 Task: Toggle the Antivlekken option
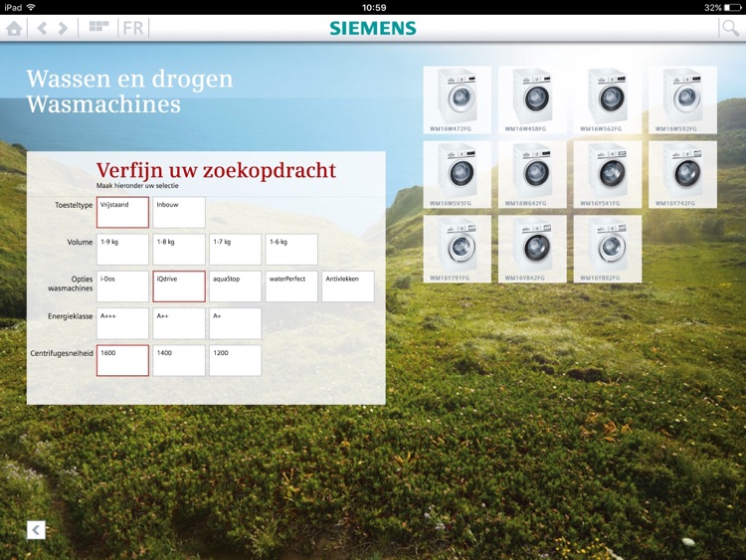(x=348, y=286)
